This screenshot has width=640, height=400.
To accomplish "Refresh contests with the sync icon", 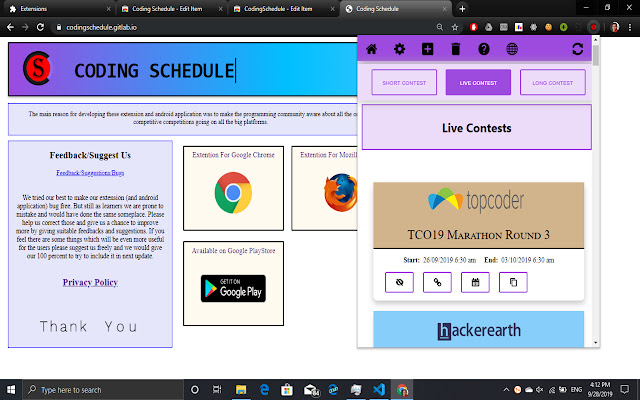I will click(578, 49).
